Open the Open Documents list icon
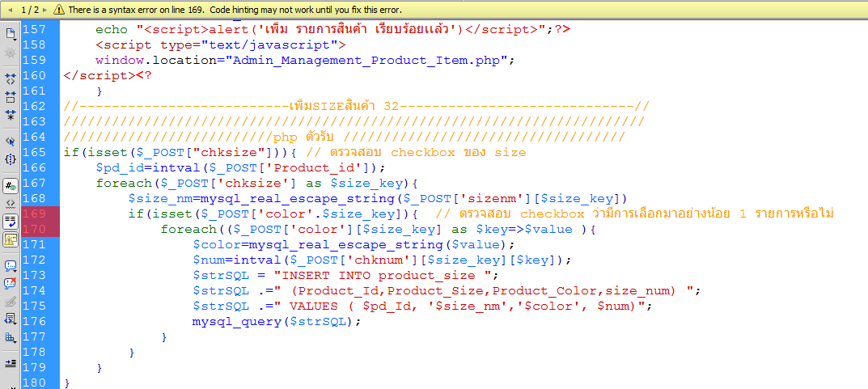Viewport: 868px width, 389px height. click(11, 34)
